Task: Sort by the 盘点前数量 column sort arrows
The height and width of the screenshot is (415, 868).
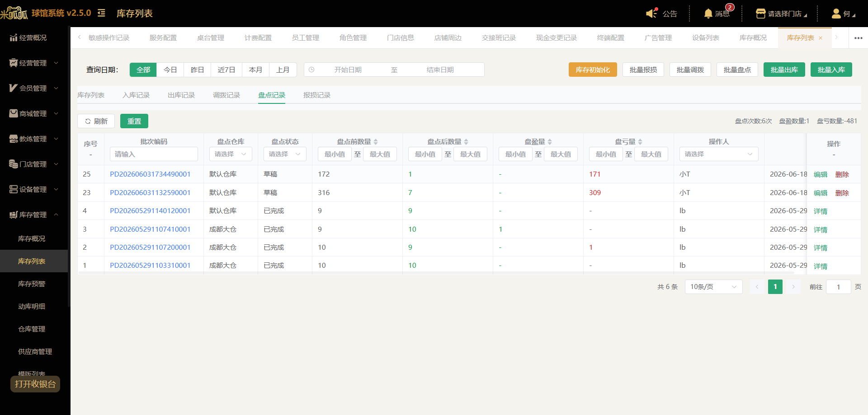Action: [x=376, y=142]
